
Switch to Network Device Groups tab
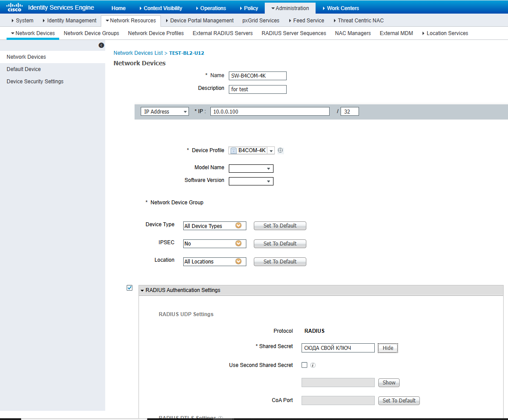(91, 33)
